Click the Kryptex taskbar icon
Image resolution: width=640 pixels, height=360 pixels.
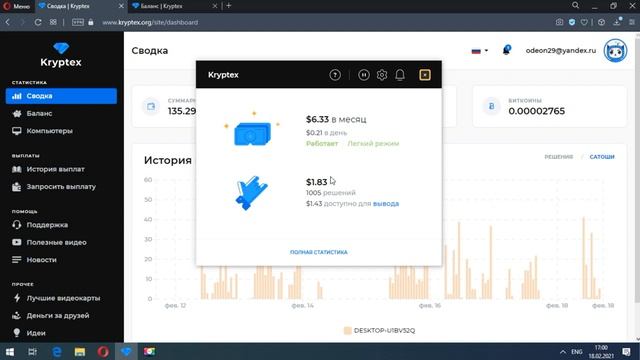[126, 351]
